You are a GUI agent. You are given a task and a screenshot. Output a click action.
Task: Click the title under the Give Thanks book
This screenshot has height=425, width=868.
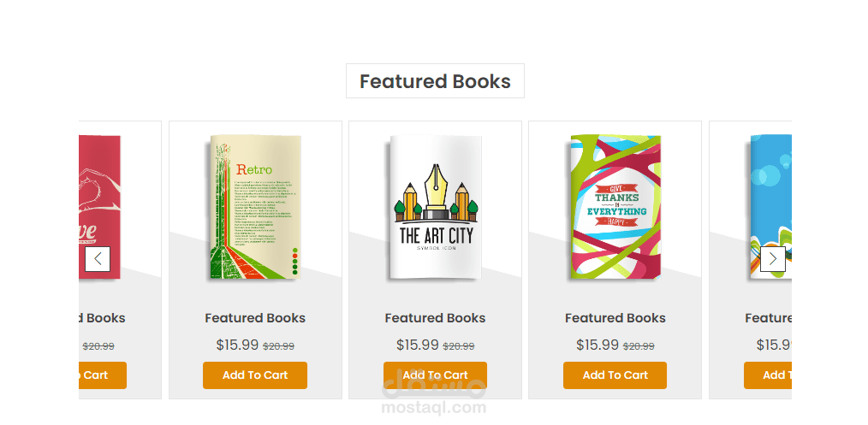point(615,318)
